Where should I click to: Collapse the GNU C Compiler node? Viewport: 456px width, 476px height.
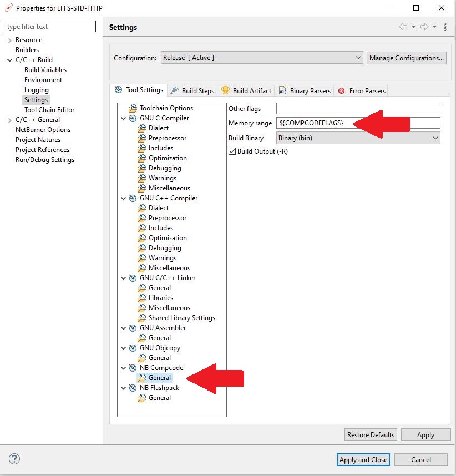(x=123, y=118)
